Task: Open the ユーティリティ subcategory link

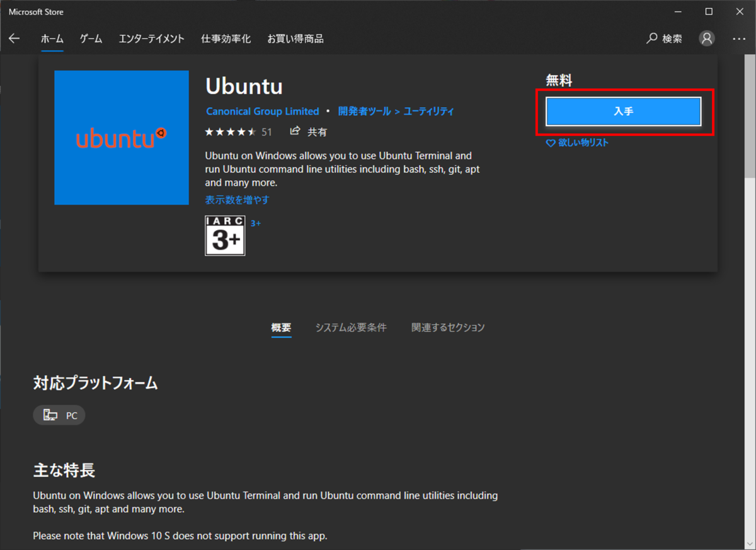Action: coord(429,111)
